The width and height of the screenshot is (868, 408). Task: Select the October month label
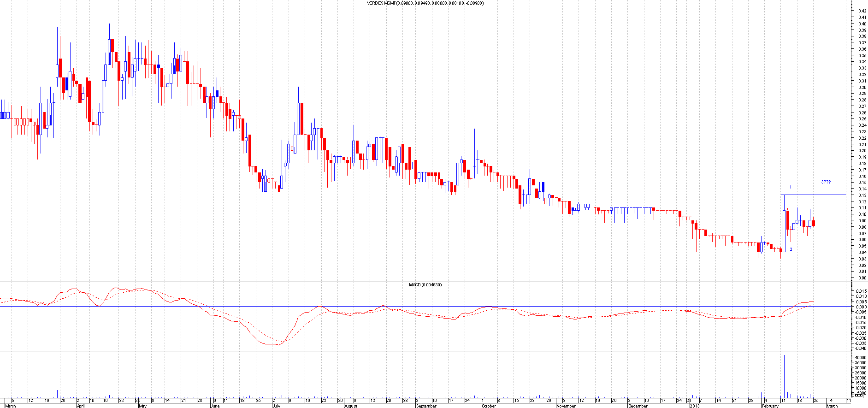tap(489, 406)
